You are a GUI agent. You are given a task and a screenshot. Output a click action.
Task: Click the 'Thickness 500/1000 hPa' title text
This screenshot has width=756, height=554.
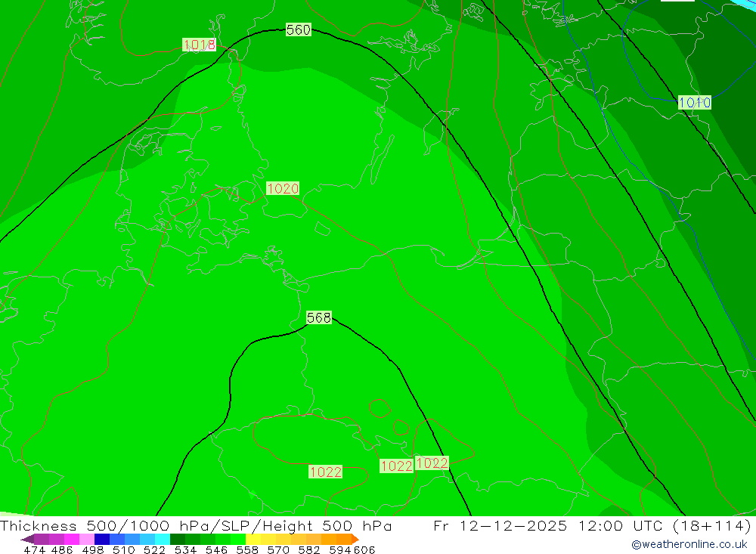tap(106, 526)
